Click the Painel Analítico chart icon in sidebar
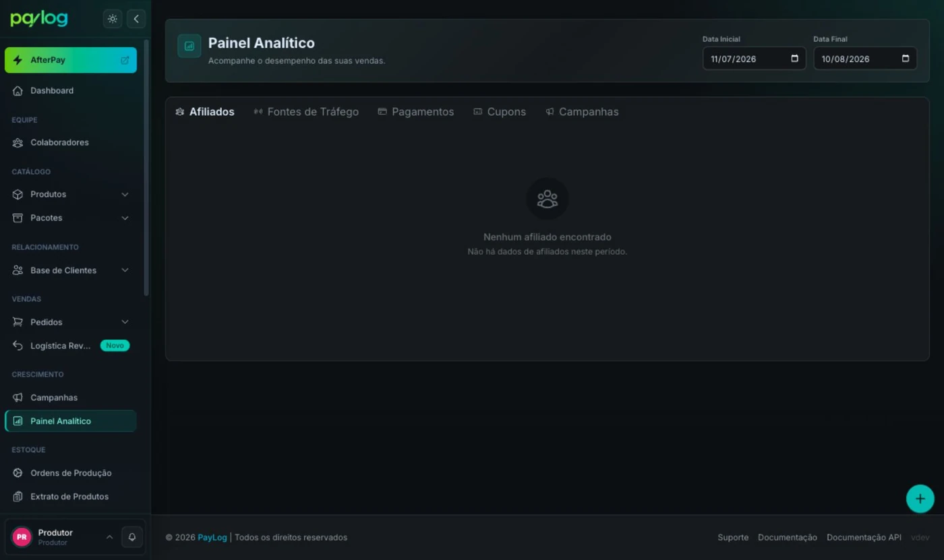This screenshot has height=560, width=944. click(18, 421)
